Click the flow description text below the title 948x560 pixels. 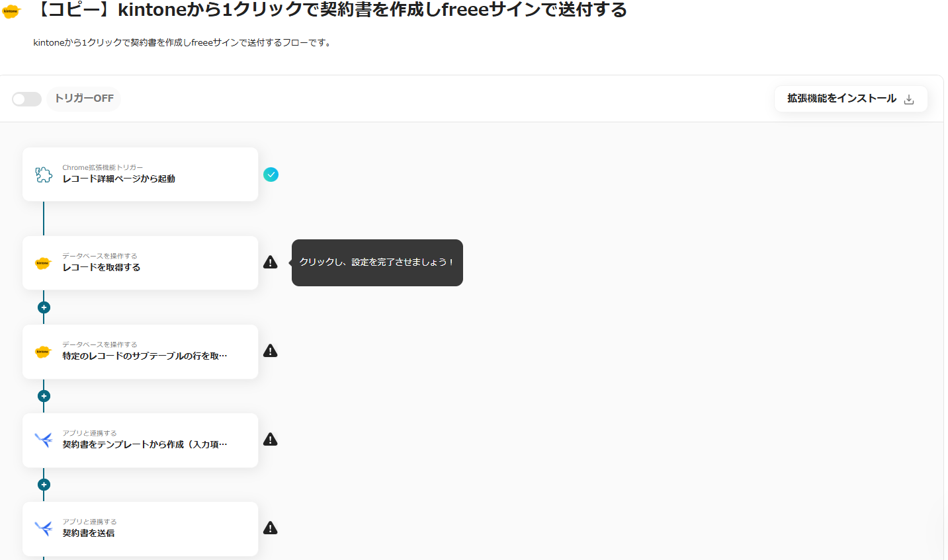(x=183, y=43)
